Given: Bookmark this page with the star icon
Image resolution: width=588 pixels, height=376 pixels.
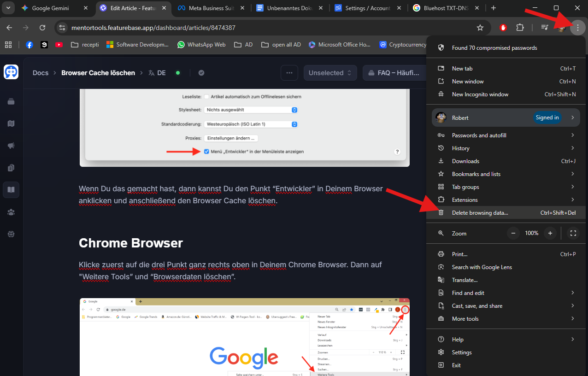Looking at the screenshot, I should click(x=480, y=28).
